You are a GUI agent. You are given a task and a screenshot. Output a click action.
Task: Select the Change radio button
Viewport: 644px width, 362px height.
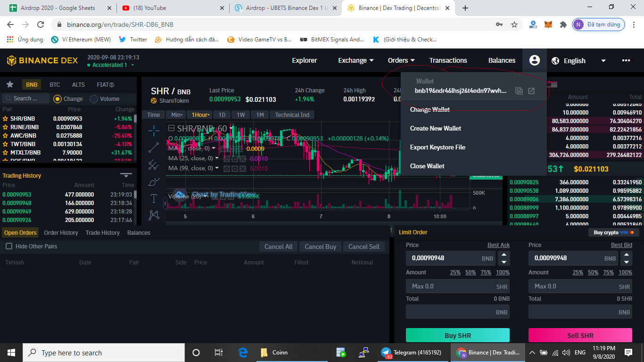pos(58,99)
